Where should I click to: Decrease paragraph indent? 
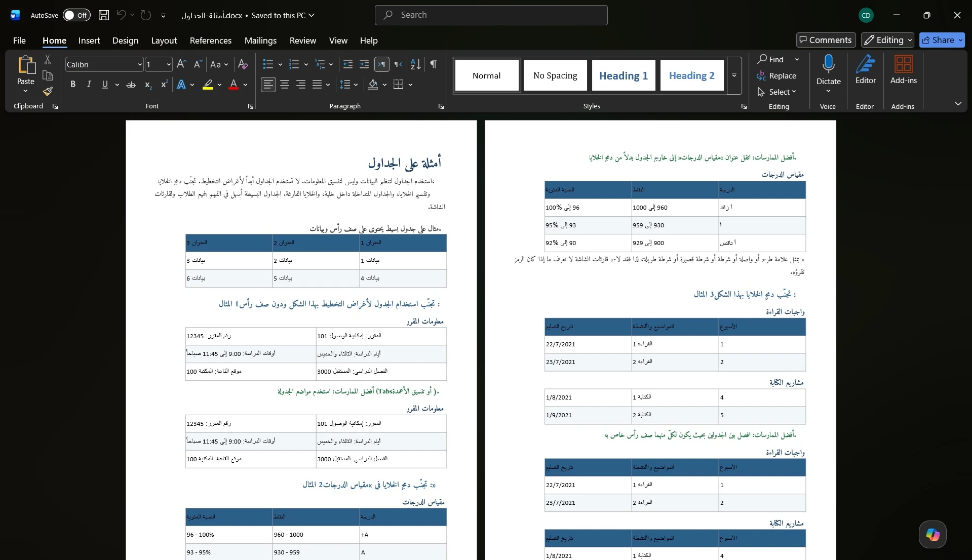pos(348,64)
